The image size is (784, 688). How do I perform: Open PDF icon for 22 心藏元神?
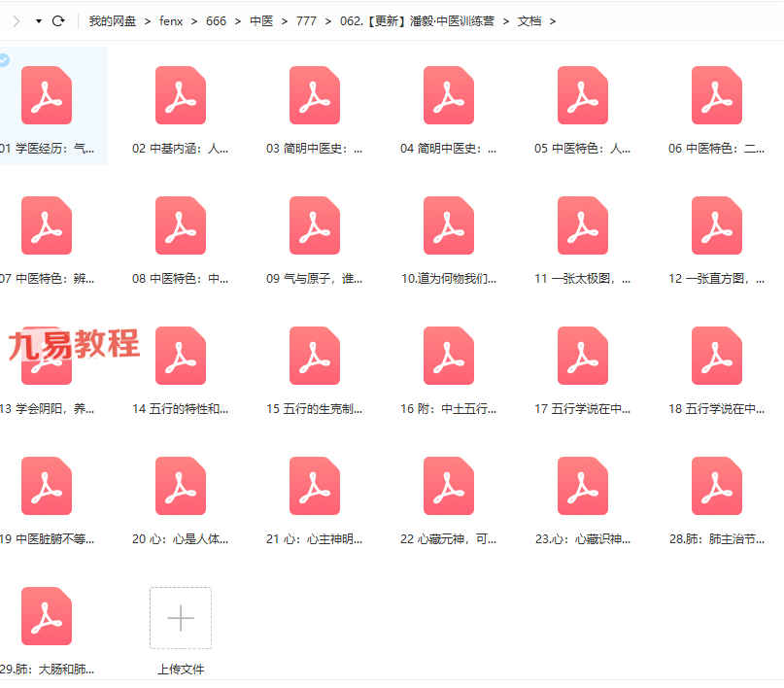(449, 486)
